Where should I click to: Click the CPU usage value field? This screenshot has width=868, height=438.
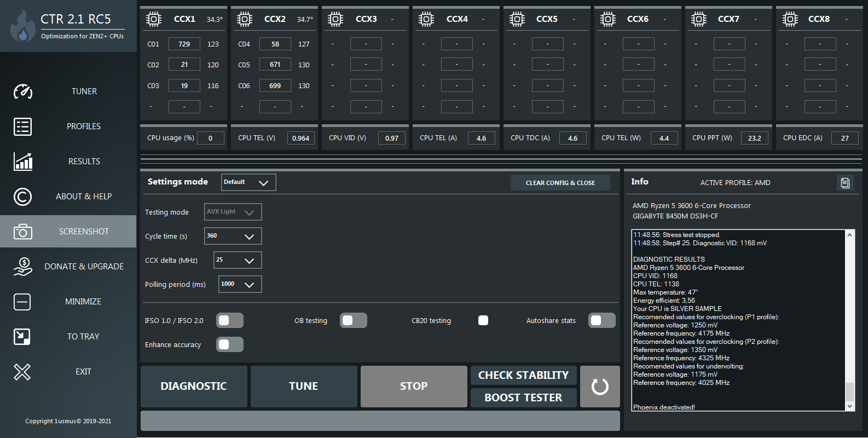(x=211, y=138)
